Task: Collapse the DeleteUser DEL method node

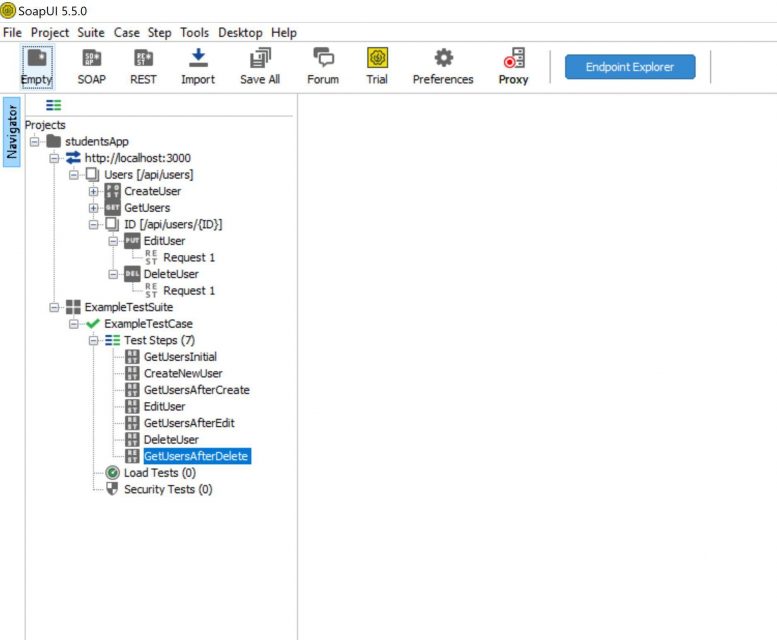Action: pos(113,274)
